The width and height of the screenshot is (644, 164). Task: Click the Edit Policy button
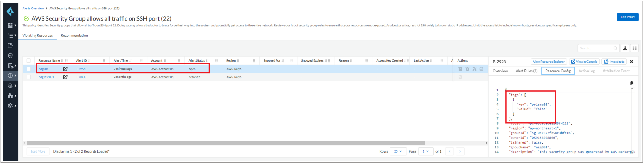[x=627, y=17]
